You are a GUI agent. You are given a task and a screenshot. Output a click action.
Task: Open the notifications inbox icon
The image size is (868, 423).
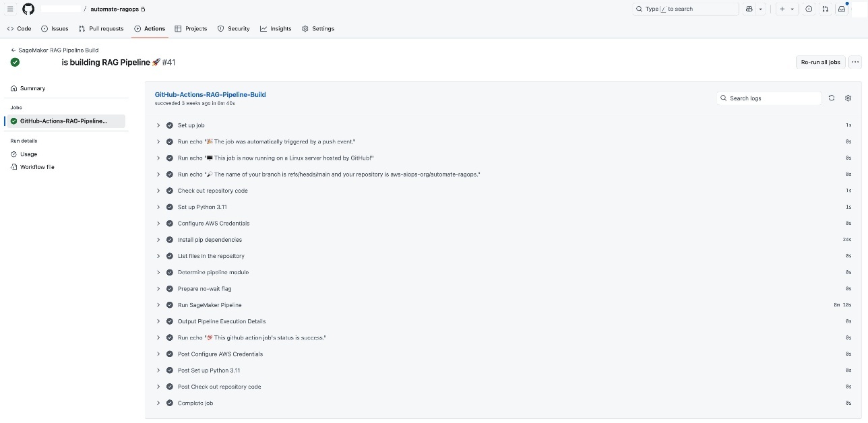[841, 9]
